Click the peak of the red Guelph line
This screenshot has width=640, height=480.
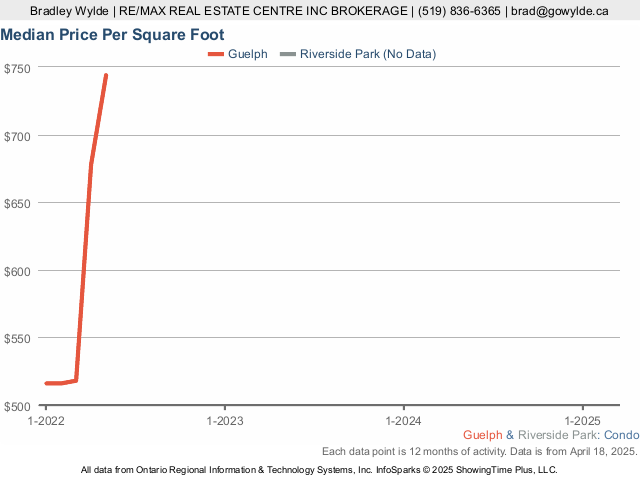pos(106,76)
